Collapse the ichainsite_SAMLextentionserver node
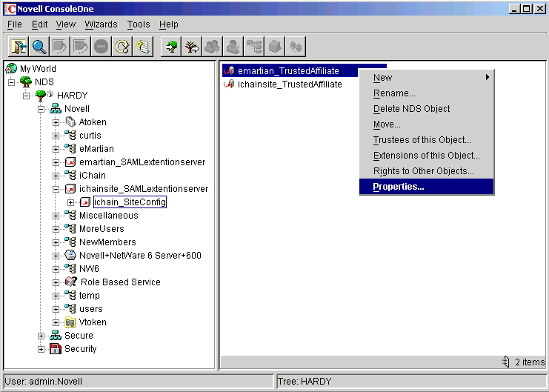 [56, 189]
